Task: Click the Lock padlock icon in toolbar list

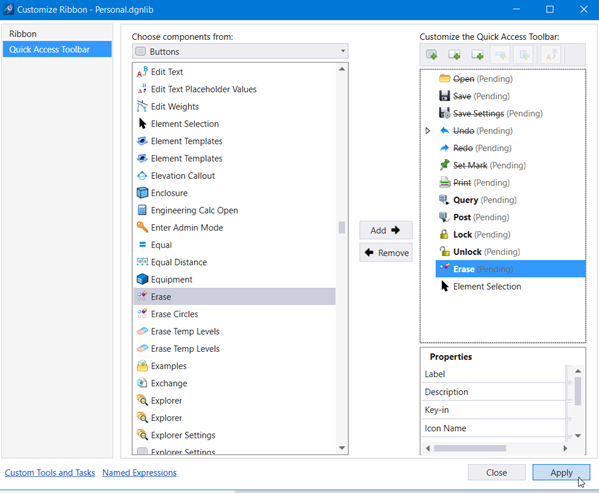Action: (x=444, y=234)
